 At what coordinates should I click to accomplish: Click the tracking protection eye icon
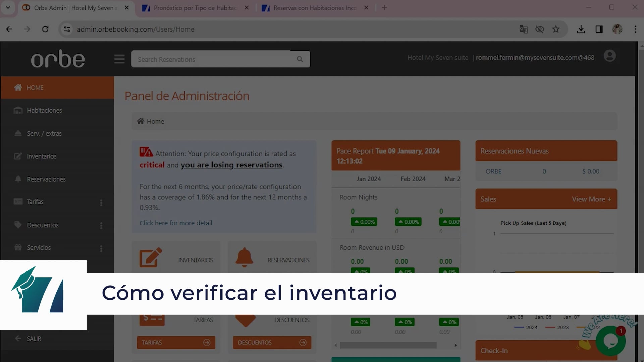pos(540,29)
